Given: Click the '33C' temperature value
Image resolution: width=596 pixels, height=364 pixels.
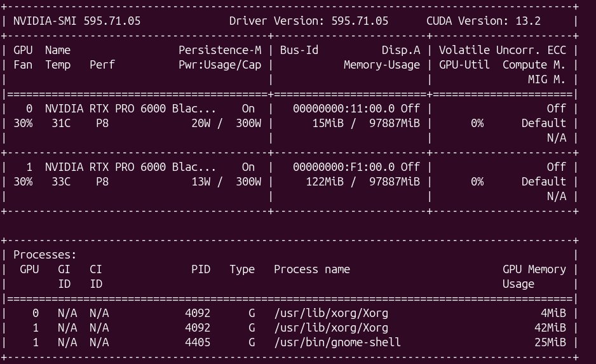Looking at the screenshot, I should 61,182.
